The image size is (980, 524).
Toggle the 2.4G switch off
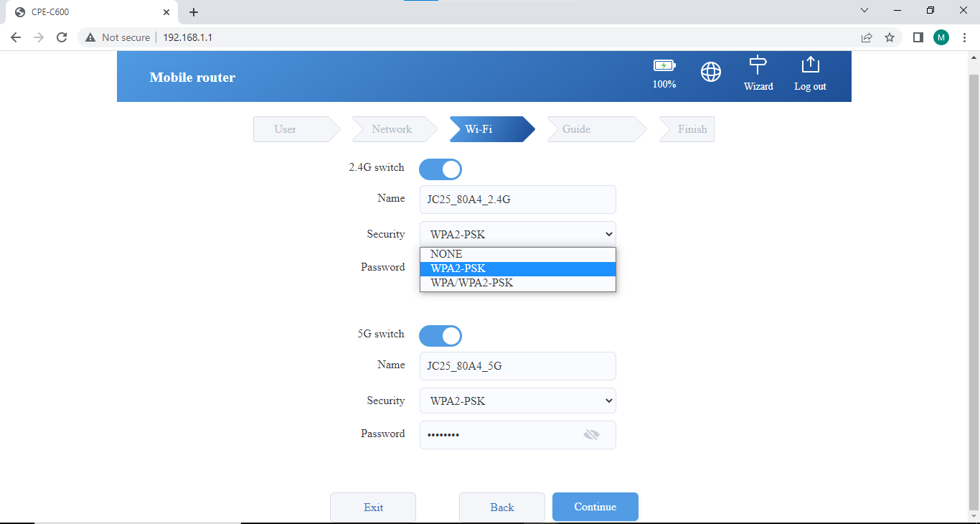[440, 169]
